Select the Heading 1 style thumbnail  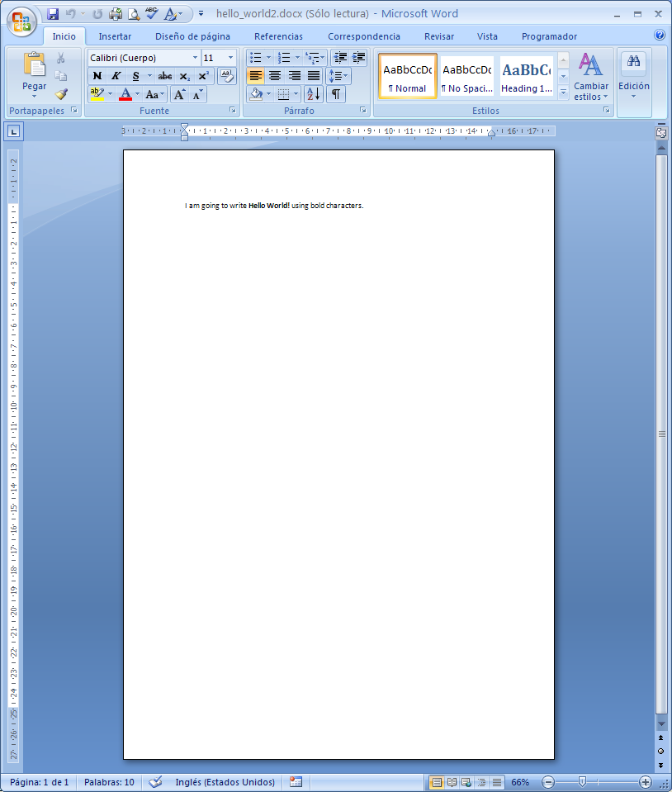click(x=527, y=76)
